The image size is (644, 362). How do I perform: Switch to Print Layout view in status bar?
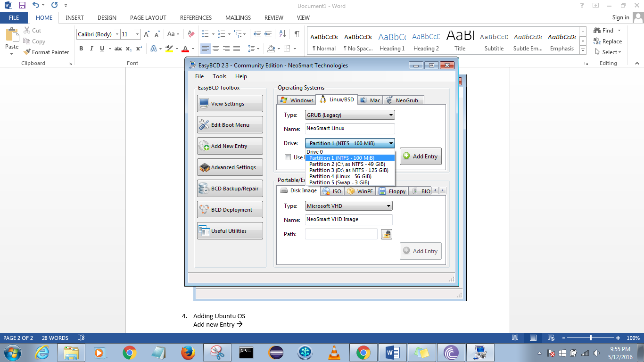click(533, 338)
